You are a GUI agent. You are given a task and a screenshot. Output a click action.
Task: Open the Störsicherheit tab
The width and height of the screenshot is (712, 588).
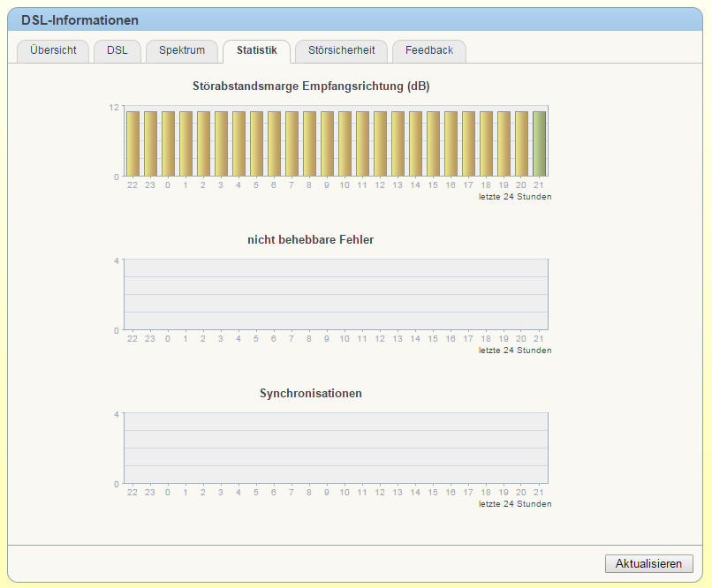point(342,51)
